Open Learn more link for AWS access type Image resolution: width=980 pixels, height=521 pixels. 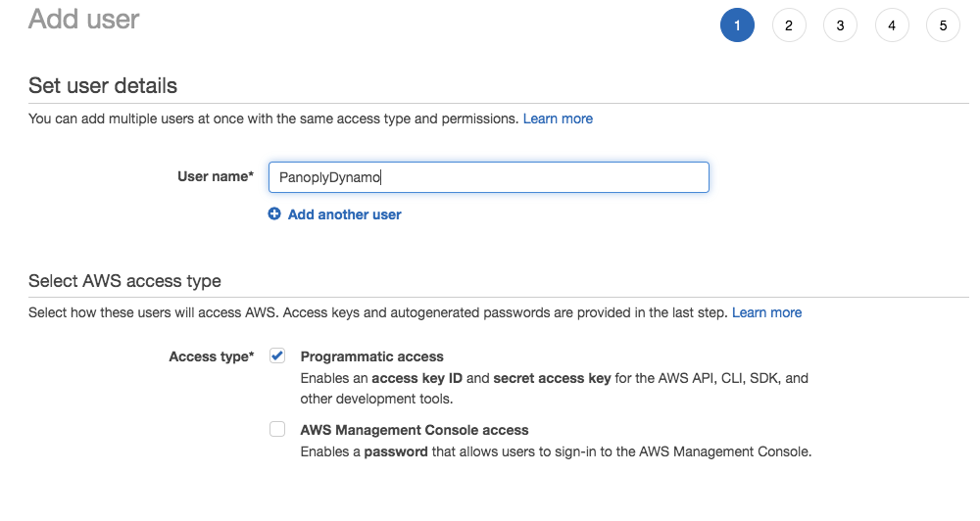(766, 312)
